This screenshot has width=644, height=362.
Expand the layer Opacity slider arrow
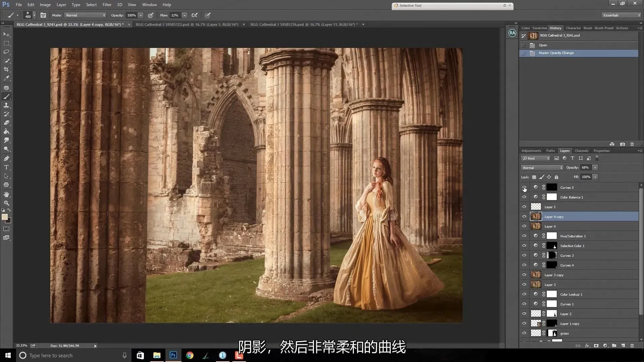(595, 168)
